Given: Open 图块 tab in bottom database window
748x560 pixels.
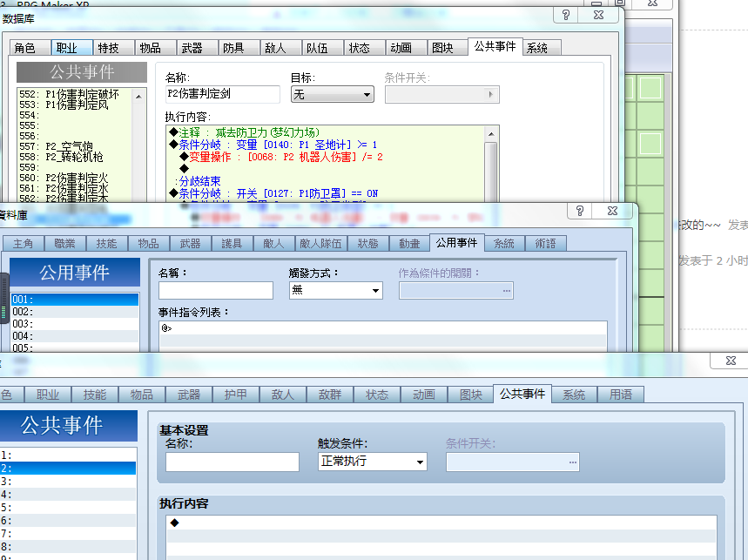Looking at the screenshot, I should 471,395.
